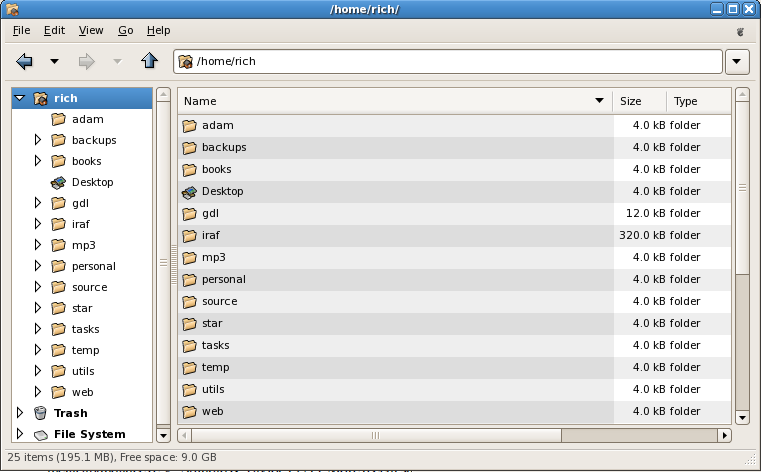Sort files by the Name column header

point(390,101)
